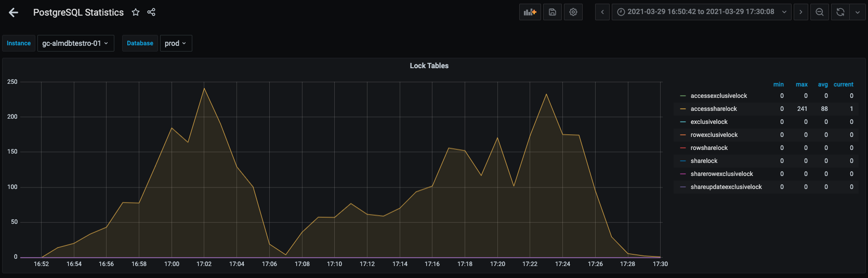868x278 pixels.
Task: Shift time range forward with right chevron
Action: pos(800,12)
